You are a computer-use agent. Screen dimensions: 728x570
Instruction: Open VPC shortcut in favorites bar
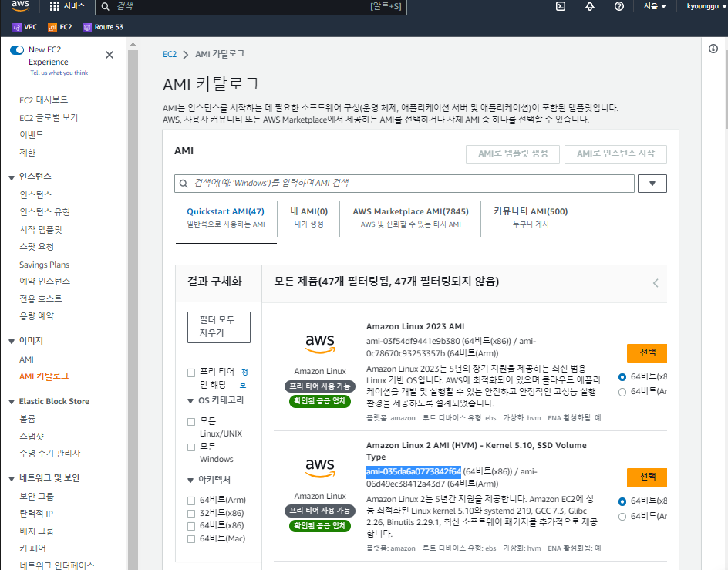click(25, 27)
